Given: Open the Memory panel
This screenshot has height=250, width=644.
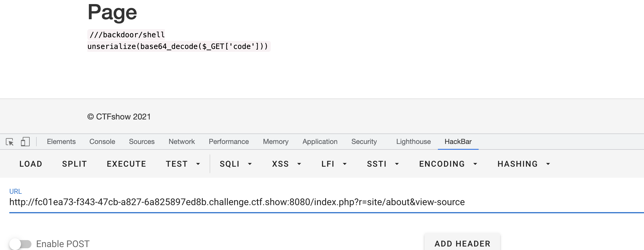Looking at the screenshot, I should [275, 142].
